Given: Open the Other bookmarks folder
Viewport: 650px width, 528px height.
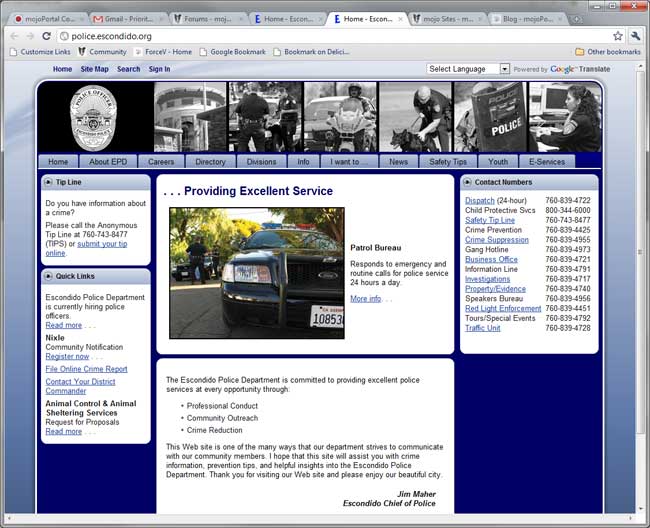Looking at the screenshot, I should pyautogui.click(x=607, y=52).
